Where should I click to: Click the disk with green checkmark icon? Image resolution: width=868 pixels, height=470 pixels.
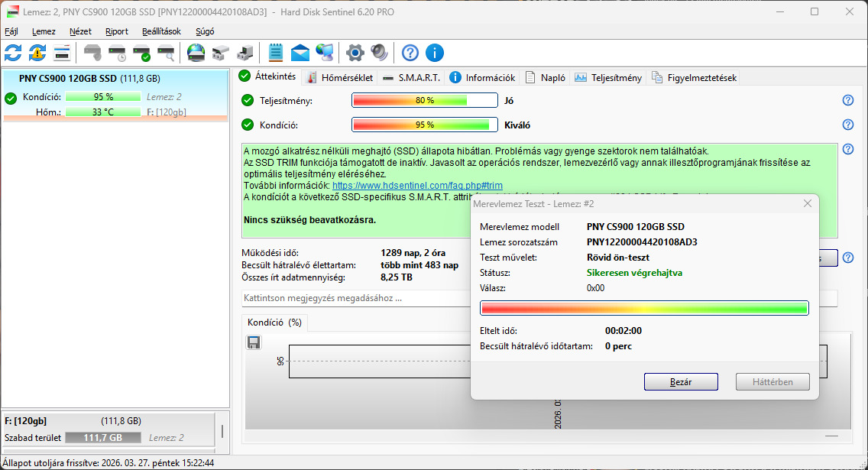coord(141,53)
